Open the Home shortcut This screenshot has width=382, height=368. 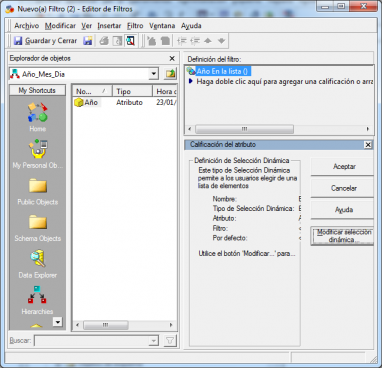point(37,117)
